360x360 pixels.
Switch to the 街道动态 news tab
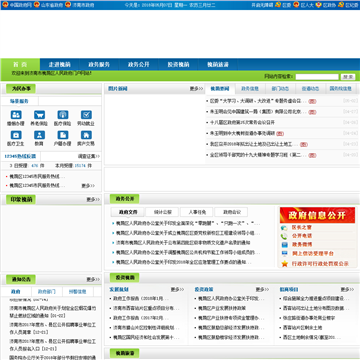click(310, 89)
